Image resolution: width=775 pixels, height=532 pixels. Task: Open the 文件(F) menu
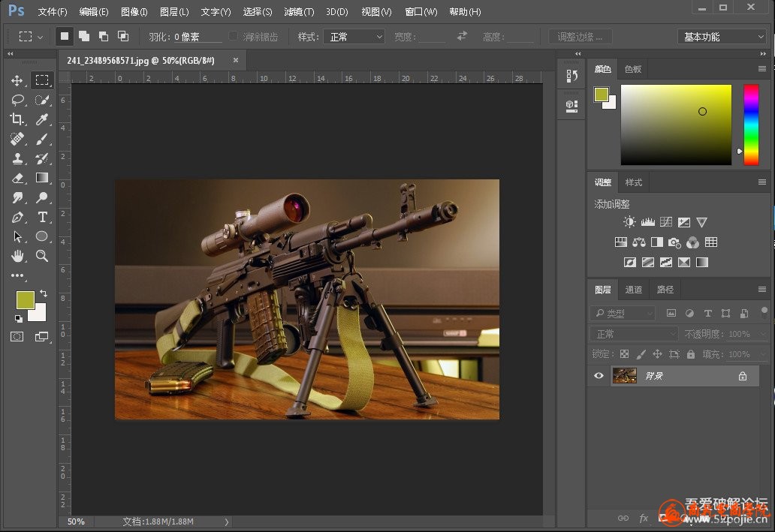point(53,12)
